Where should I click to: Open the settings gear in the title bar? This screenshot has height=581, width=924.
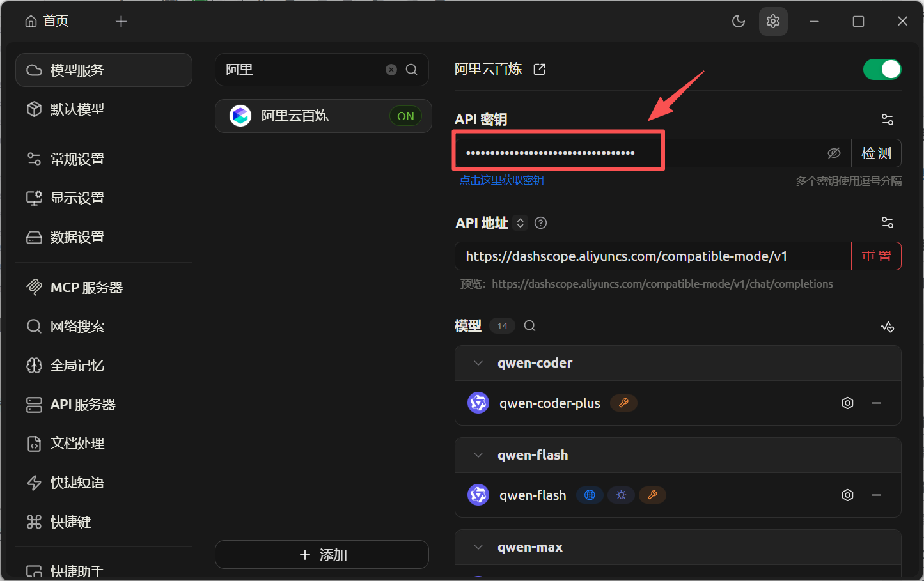click(772, 21)
